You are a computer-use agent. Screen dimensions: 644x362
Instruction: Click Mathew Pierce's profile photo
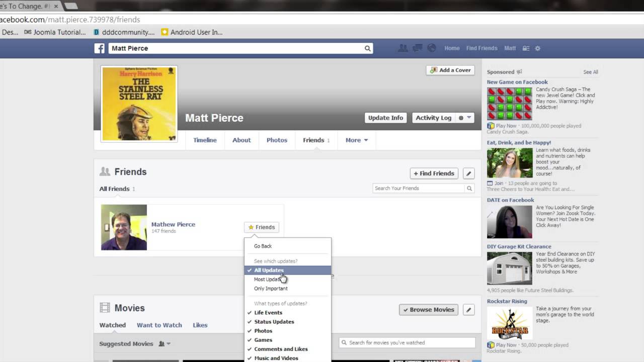pyautogui.click(x=124, y=227)
